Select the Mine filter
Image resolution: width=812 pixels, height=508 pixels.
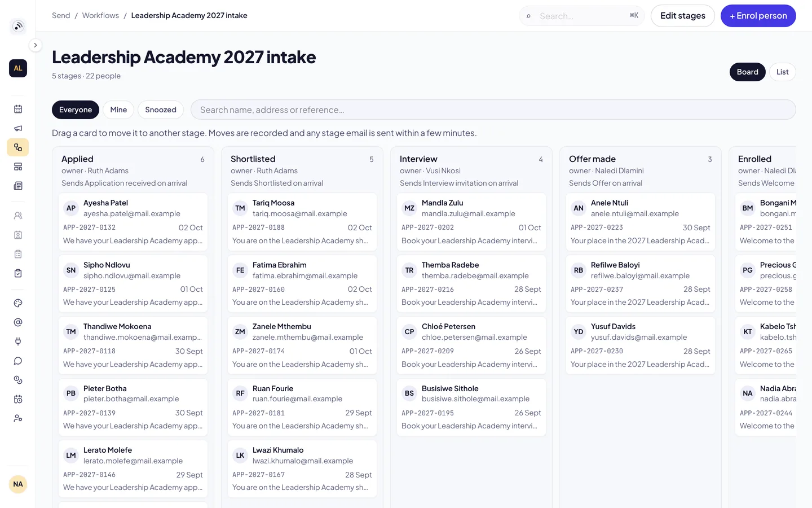[118, 110]
